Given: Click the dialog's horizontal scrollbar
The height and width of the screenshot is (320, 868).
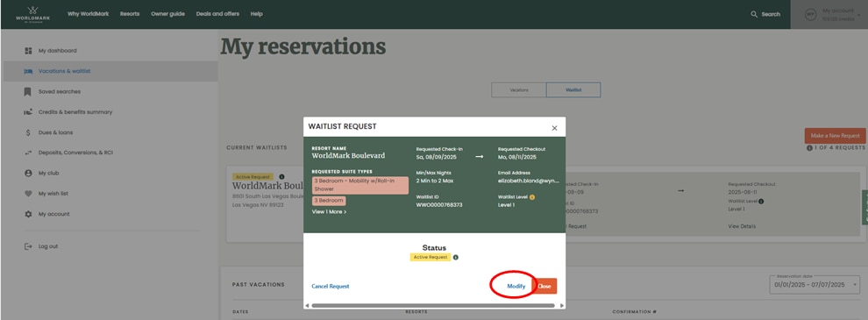Looking at the screenshot, I should pos(433,305).
